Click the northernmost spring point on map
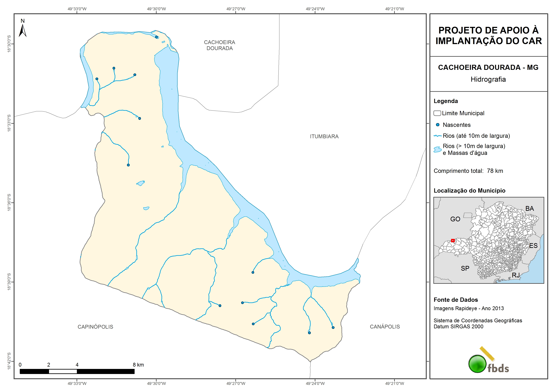Screen dimensions: 555x392 156,37
